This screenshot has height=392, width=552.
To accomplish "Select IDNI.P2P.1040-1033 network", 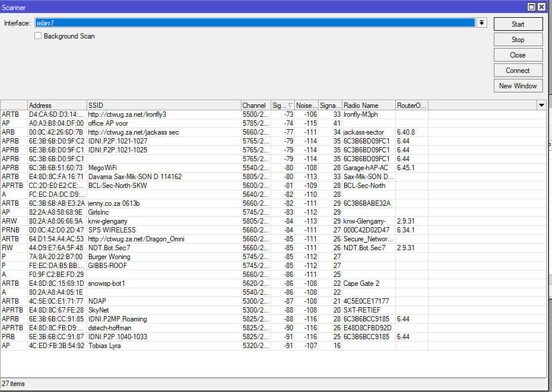I will coord(273,337).
